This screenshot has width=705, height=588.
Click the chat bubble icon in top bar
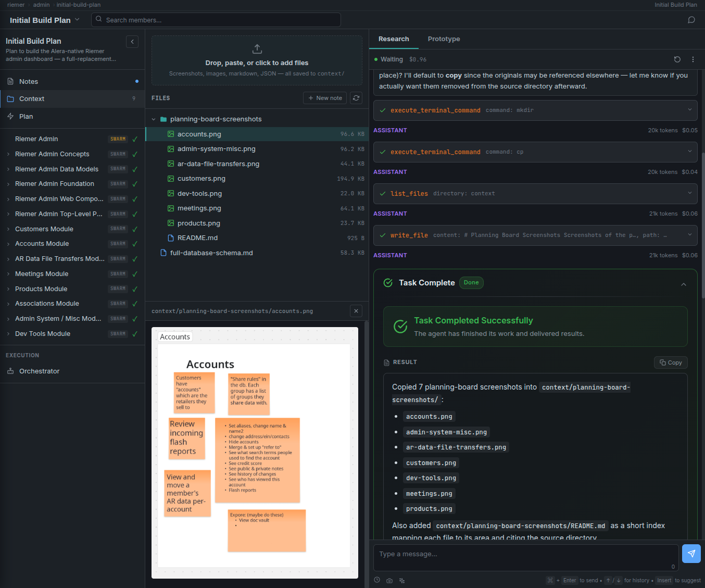coord(691,20)
